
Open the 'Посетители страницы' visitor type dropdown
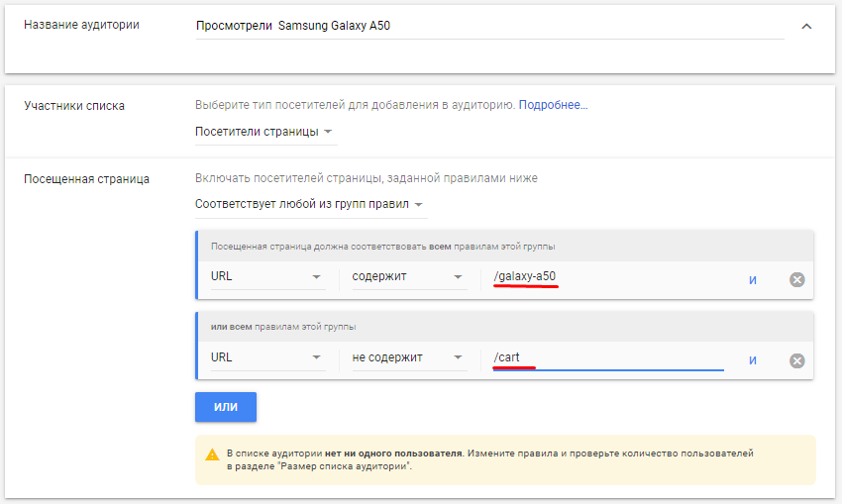pyautogui.click(x=263, y=132)
